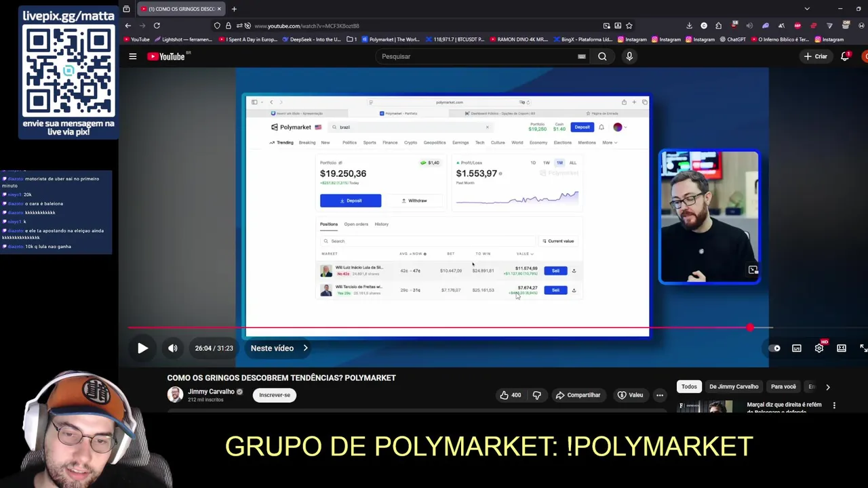
Task: Open the ChatGPT bookmark
Action: coord(732,39)
